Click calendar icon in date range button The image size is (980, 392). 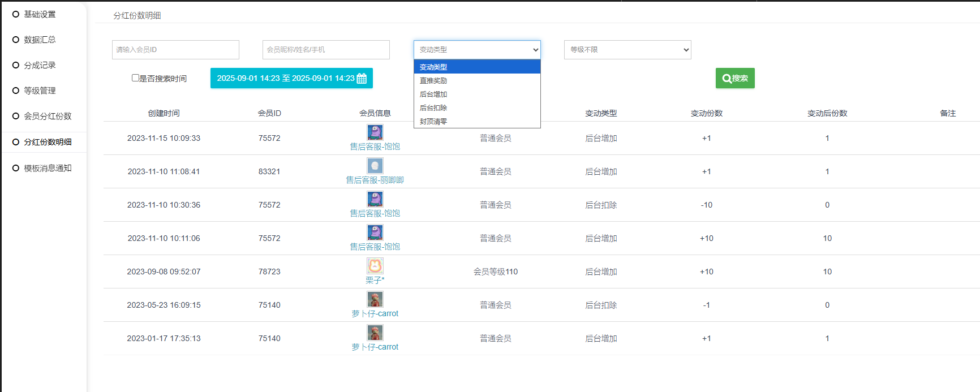[362, 79]
